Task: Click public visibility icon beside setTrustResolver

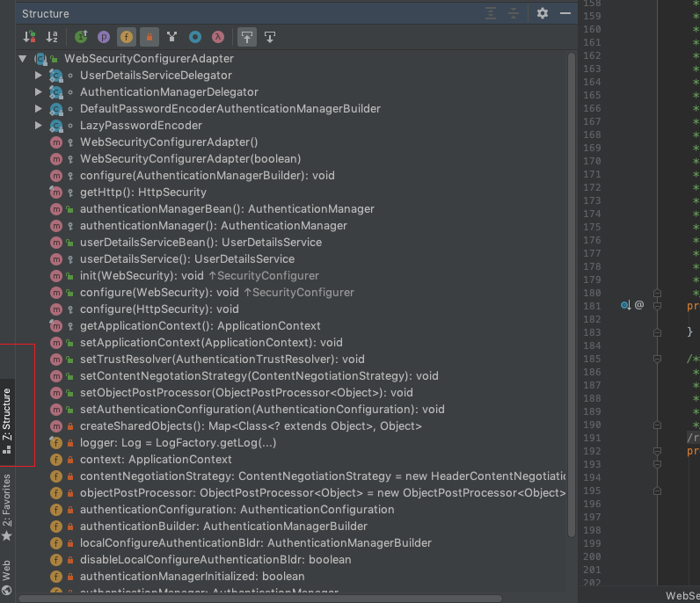Action: tap(70, 360)
